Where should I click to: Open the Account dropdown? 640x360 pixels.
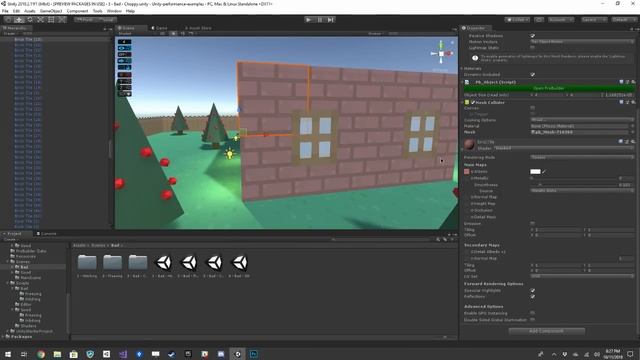coord(560,20)
